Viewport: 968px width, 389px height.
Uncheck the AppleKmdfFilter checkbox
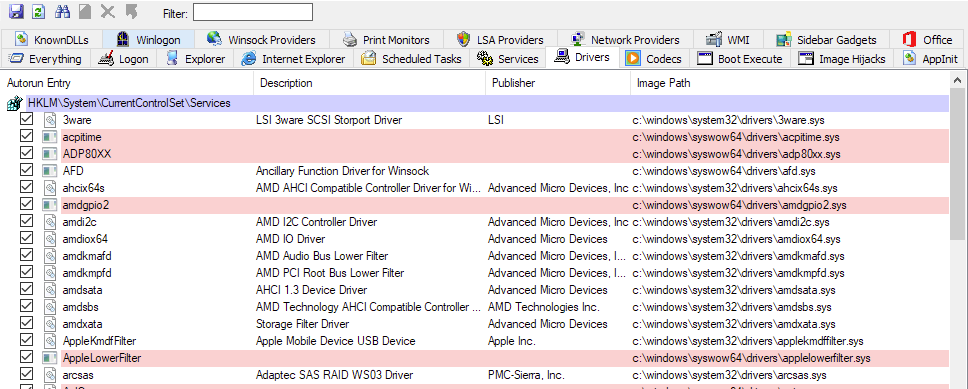(27, 341)
